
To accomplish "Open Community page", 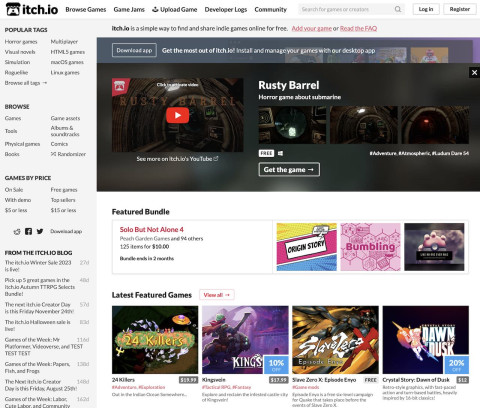I will pyautogui.click(x=270, y=9).
